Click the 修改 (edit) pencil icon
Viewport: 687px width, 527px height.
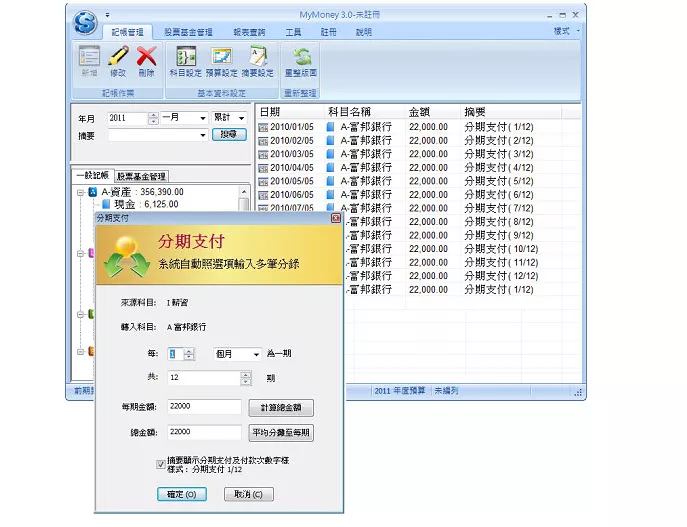[118, 58]
